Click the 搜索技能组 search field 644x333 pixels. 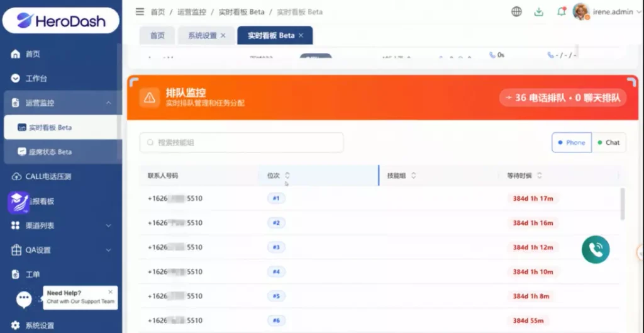point(241,143)
